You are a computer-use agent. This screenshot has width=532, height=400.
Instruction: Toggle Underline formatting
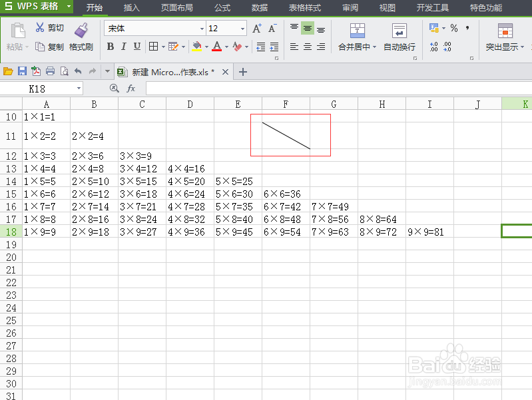[x=136, y=47]
